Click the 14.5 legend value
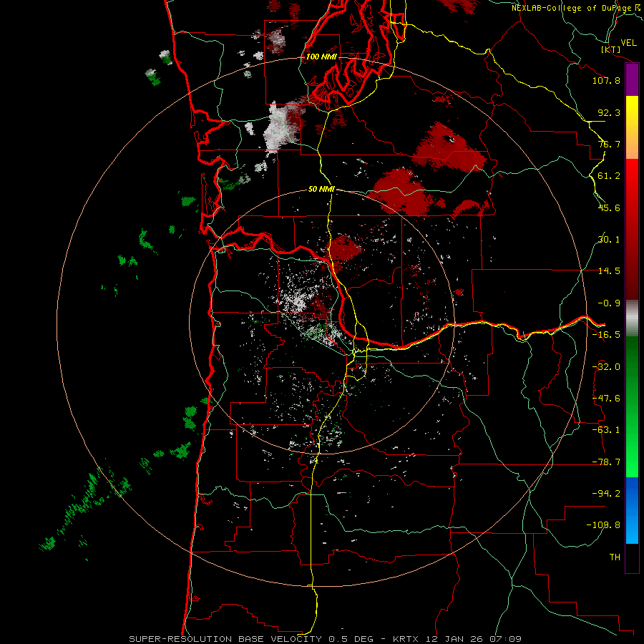644x644 pixels. pos(609,271)
